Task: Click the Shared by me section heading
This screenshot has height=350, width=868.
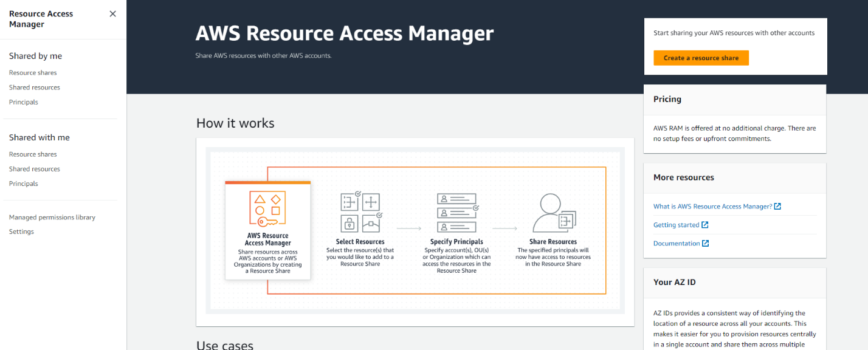Action: 35,56
